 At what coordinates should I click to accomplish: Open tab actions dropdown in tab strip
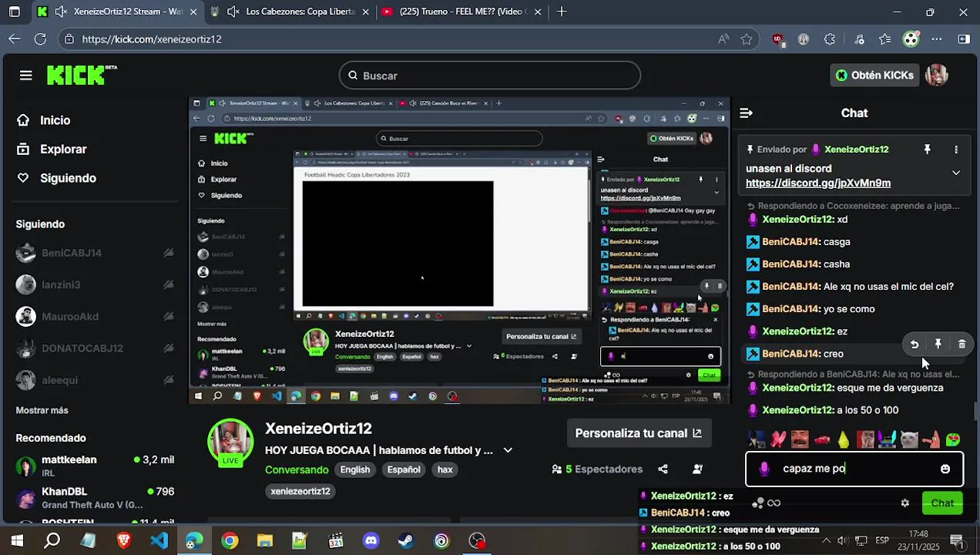click(x=14, y=12)
